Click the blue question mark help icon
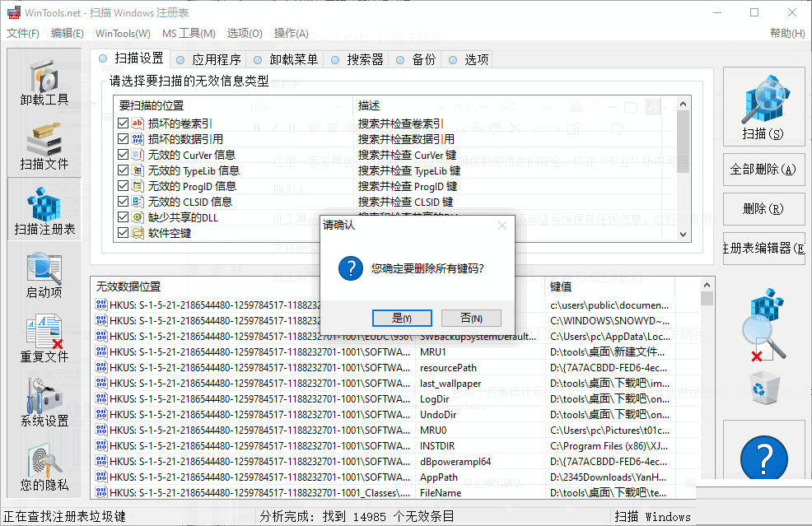This screenshot has width=812, height=526. coord(764,459)
